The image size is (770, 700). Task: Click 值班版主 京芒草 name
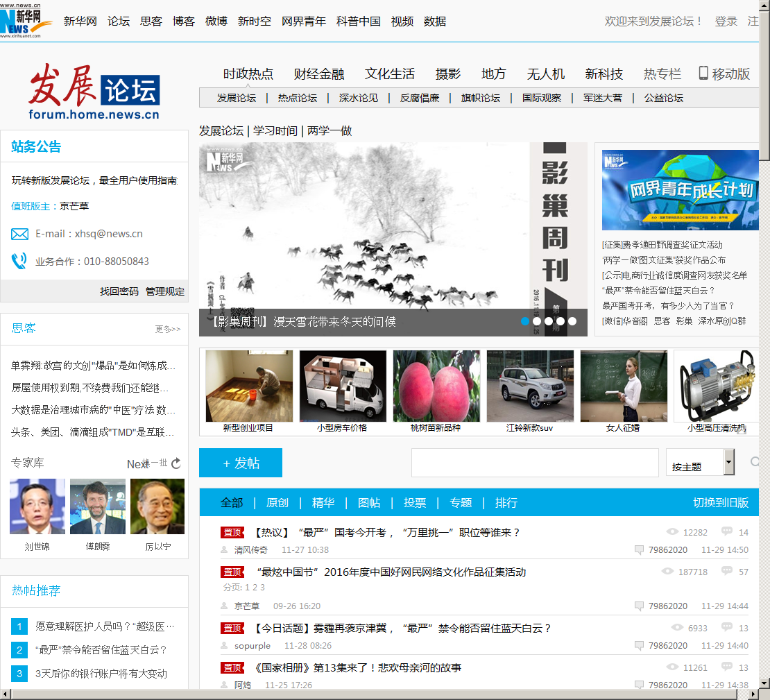click(x=74, y=206)
